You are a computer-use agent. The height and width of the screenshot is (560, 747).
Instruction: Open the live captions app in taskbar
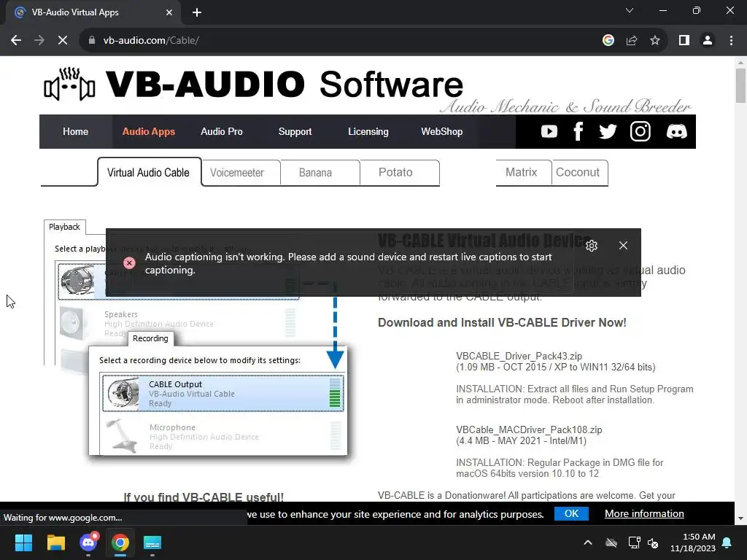click(152, 542)
